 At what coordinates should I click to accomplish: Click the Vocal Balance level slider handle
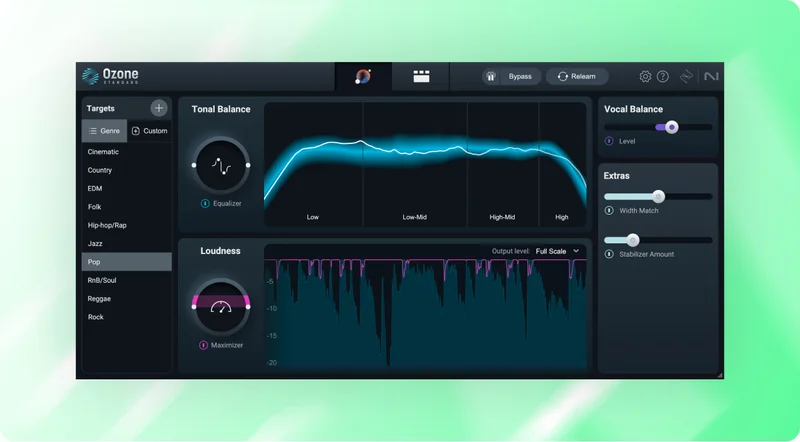[x=671, y=127]
